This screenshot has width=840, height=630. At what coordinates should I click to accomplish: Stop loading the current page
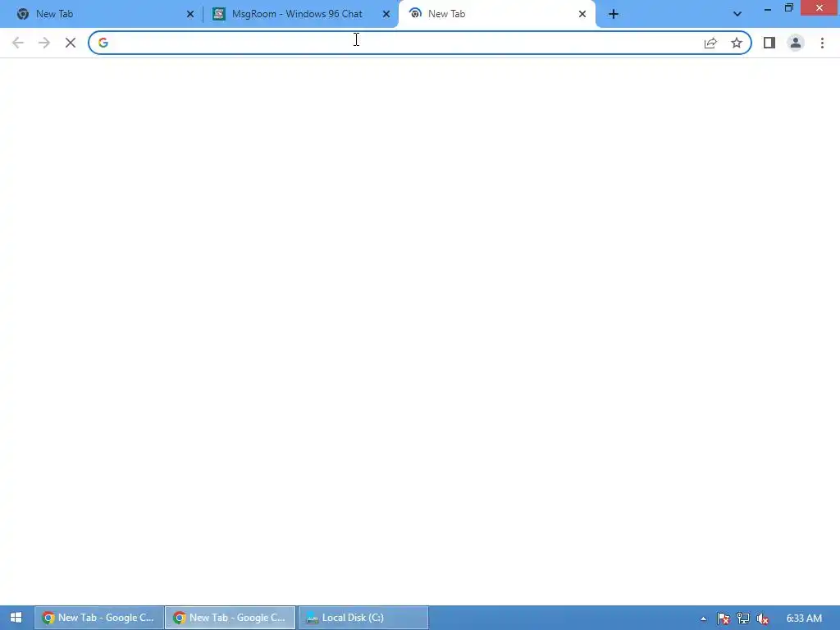71,43
